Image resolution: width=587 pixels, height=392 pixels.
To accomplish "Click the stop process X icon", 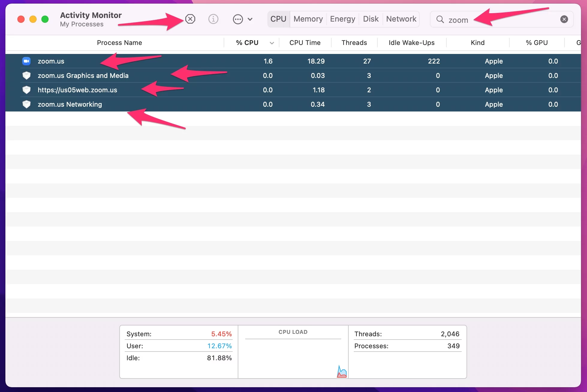I will (190, 19).
